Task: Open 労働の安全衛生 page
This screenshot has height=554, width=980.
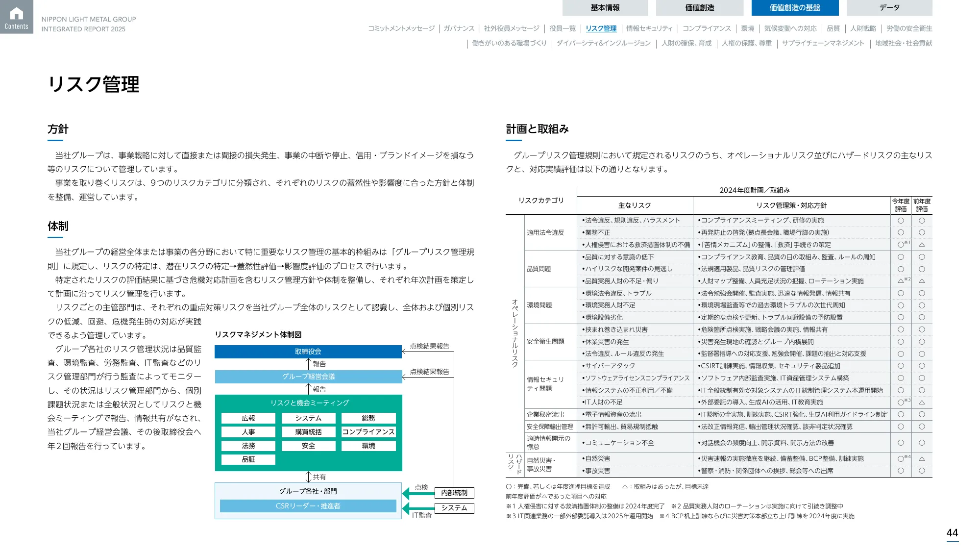Action: pyautogui.click(x=912, y=29)
